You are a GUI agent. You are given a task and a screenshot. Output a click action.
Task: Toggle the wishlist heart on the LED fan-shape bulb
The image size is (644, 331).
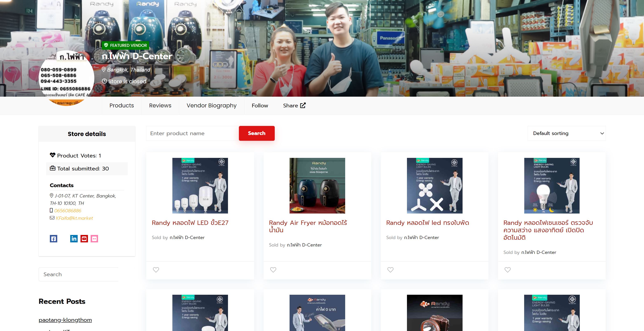point(390,270)
